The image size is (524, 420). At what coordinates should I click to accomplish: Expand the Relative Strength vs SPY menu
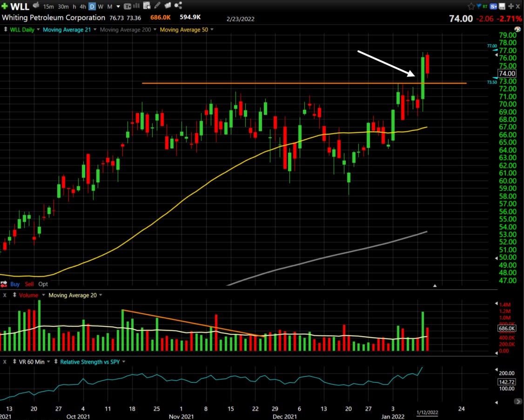pos(124,361)
